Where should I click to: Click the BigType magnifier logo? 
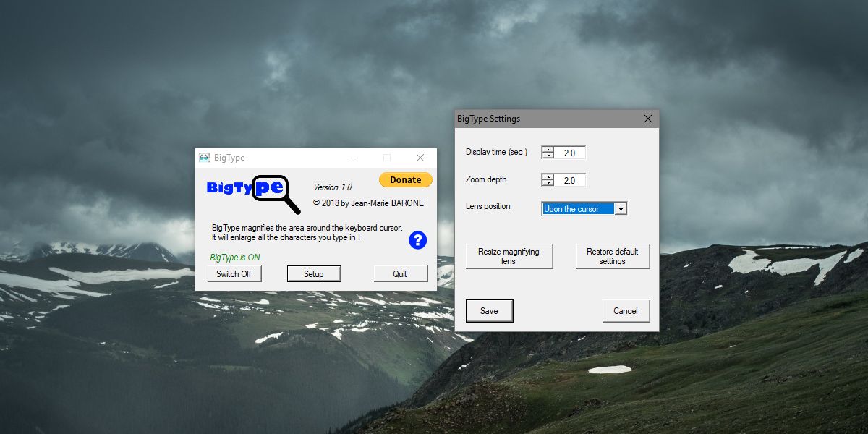click(253, 194)
